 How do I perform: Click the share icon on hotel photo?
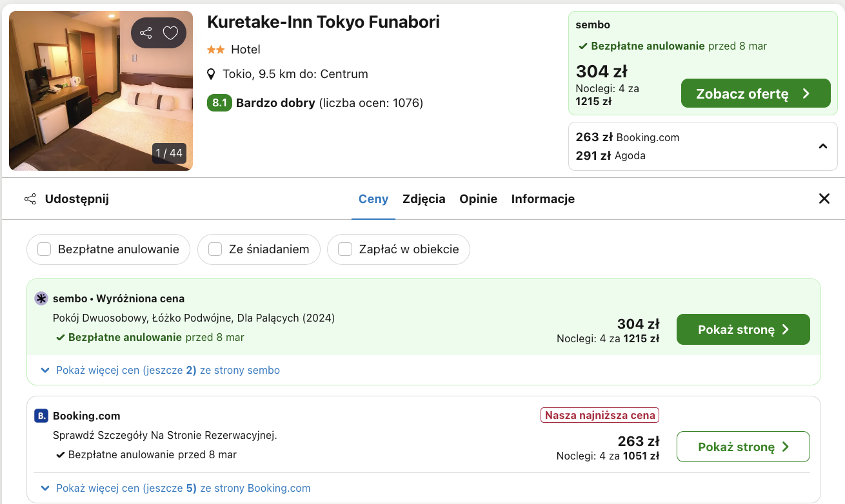click(x=146, y=33)
